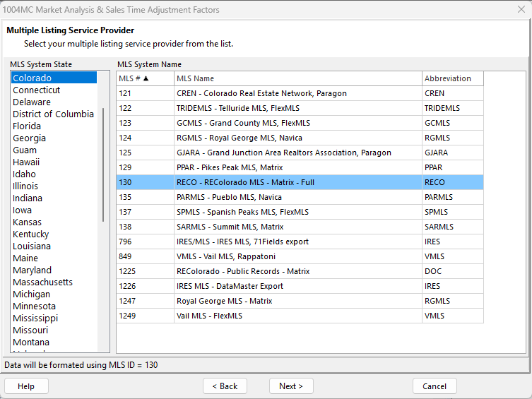Screen dimensions: 532x399
Task: Select Georgia in the state list
Action: pyautogui.click(x=54, y=138)
